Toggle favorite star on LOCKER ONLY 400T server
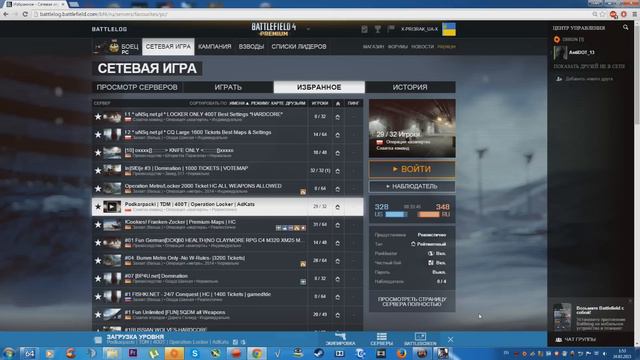This screenshot has height=360, width=640. pos(98,117)
